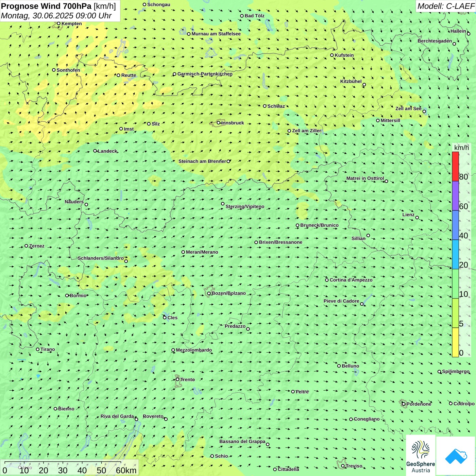Viewport: 476px width, 476px height.
Task: Click the Belluno label
Action: pos(350,366)
